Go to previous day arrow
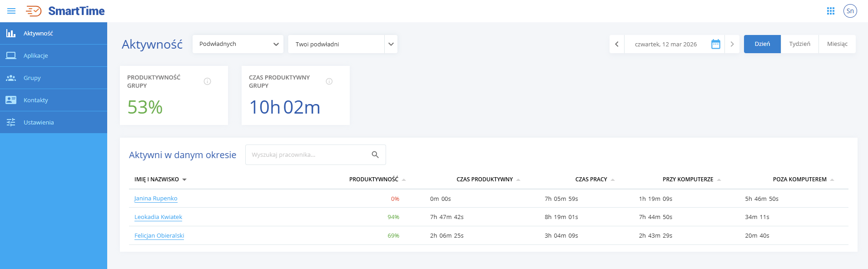The height and width of the screenshot is (269, 868). pos(617,44)
